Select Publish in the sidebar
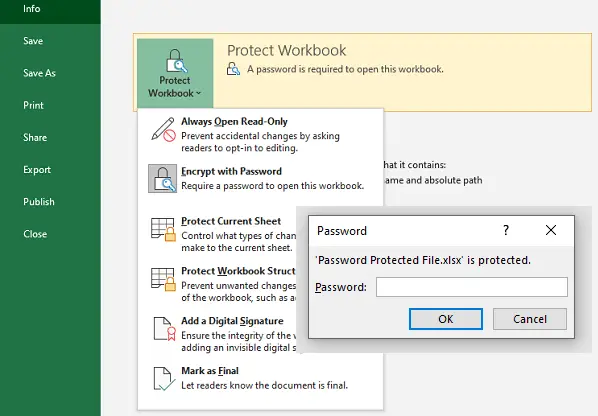598x416 pixels. tap(39, 202)
